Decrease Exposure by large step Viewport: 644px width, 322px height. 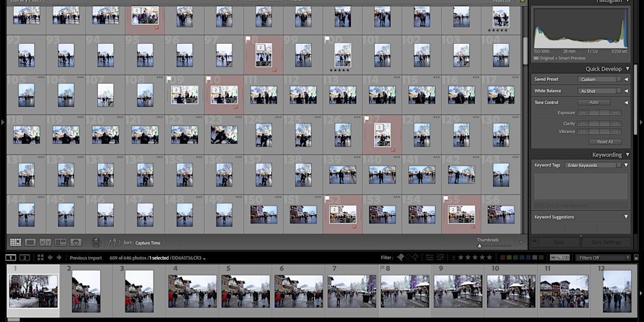[x=583, y=112]
